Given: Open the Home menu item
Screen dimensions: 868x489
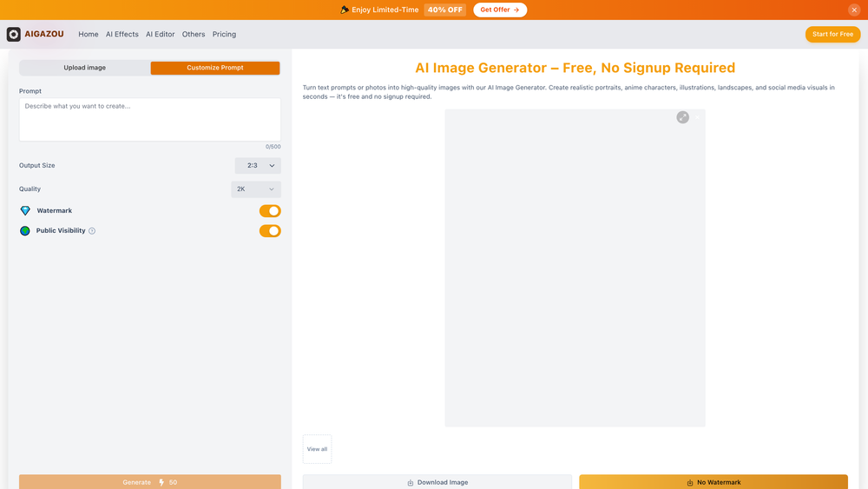Looking at the screenshot, I should [88, 35].
